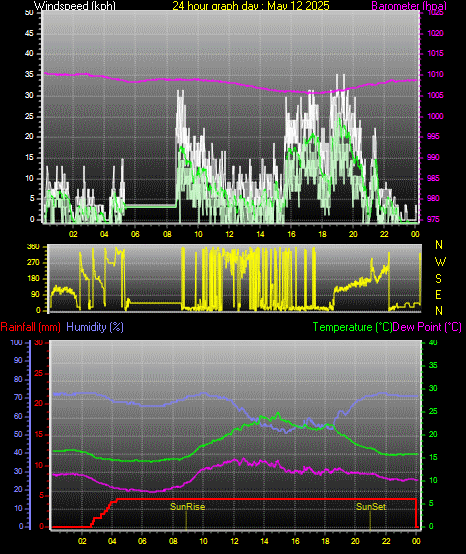466x554 pixels.
Task: Click the 70 humidity scale value
Action: pos(18,397)
